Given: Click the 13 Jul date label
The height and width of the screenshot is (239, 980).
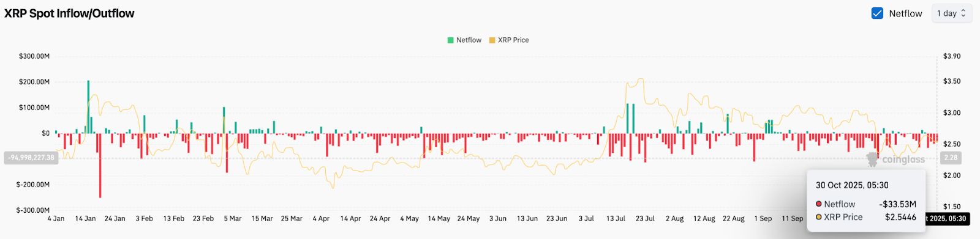Looking at the screenshot, I should coord(616,218).
